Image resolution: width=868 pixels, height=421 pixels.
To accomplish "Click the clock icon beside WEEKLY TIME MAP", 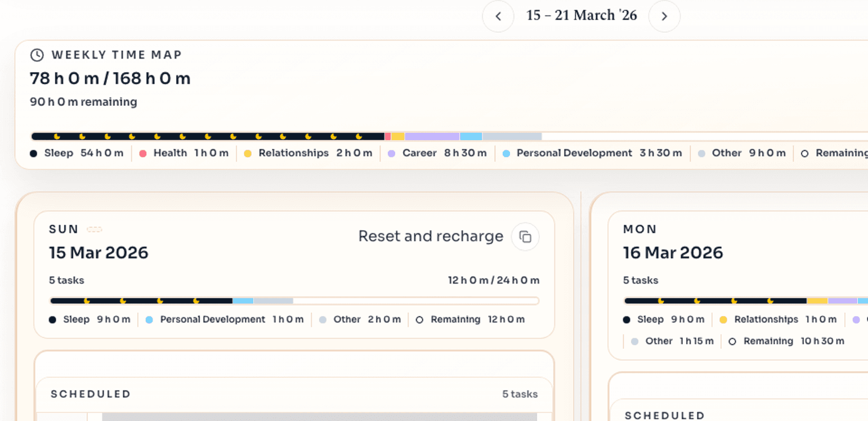I will tap(37, 55).
